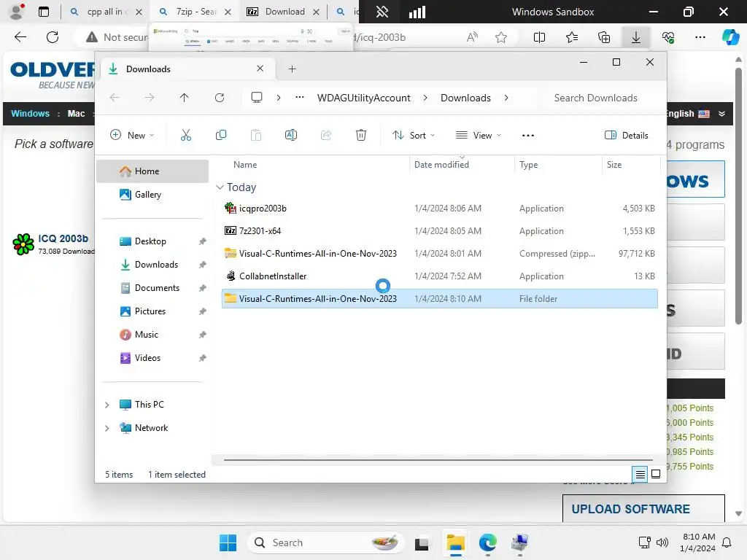Switch to the 7z Download browser tab

tap(285, 12)
